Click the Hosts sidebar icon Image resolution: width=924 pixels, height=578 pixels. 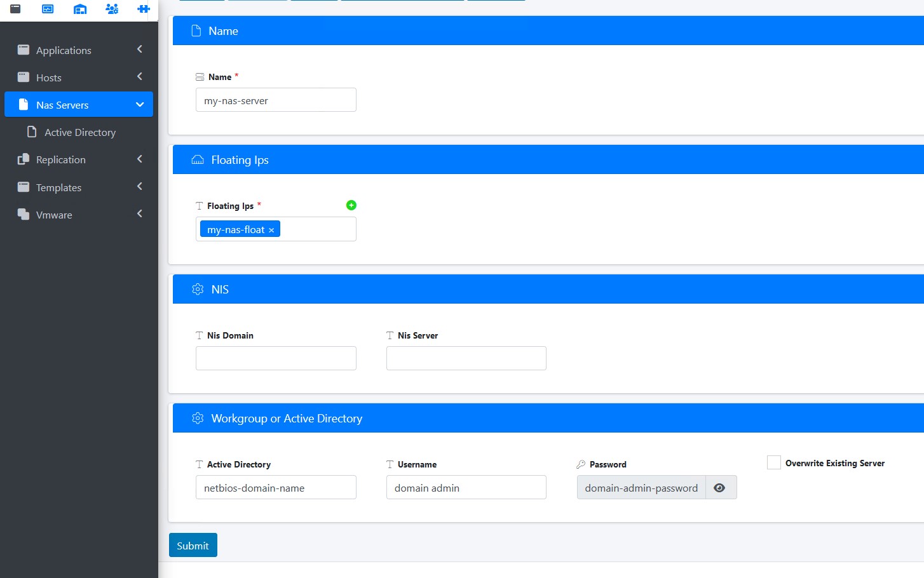coord(24,77)
